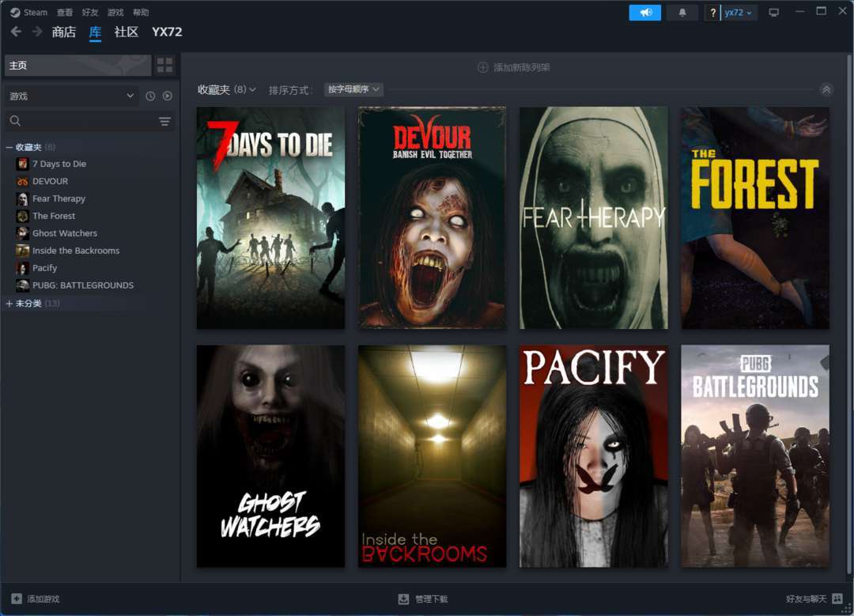Click Inside the Backrooms sidebar icon
The height and width of the screenshot is (616, 854).
(22, 251)
